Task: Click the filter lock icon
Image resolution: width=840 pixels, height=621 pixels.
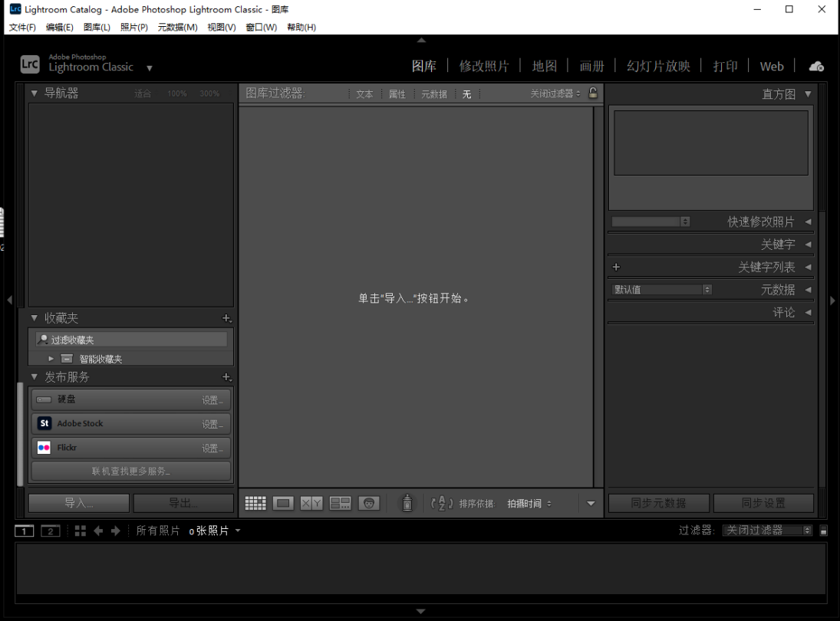Action: (x=593, y=93)
